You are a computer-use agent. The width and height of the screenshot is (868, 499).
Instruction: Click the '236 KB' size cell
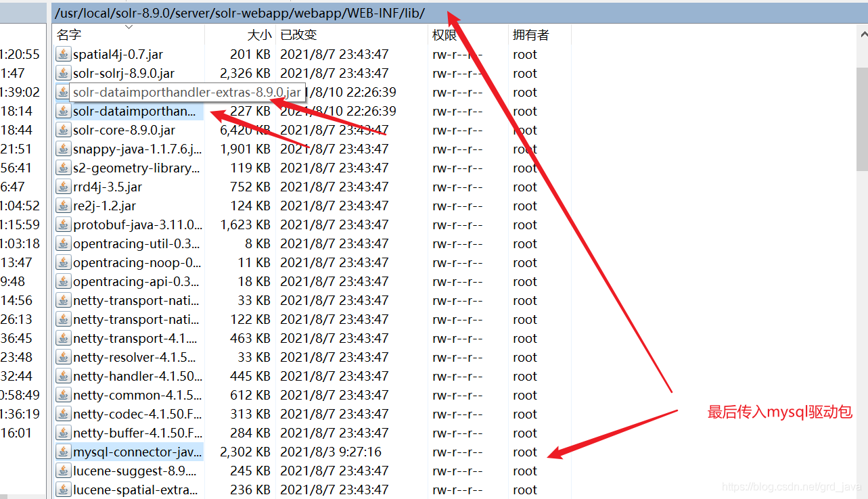pos(250,490)
